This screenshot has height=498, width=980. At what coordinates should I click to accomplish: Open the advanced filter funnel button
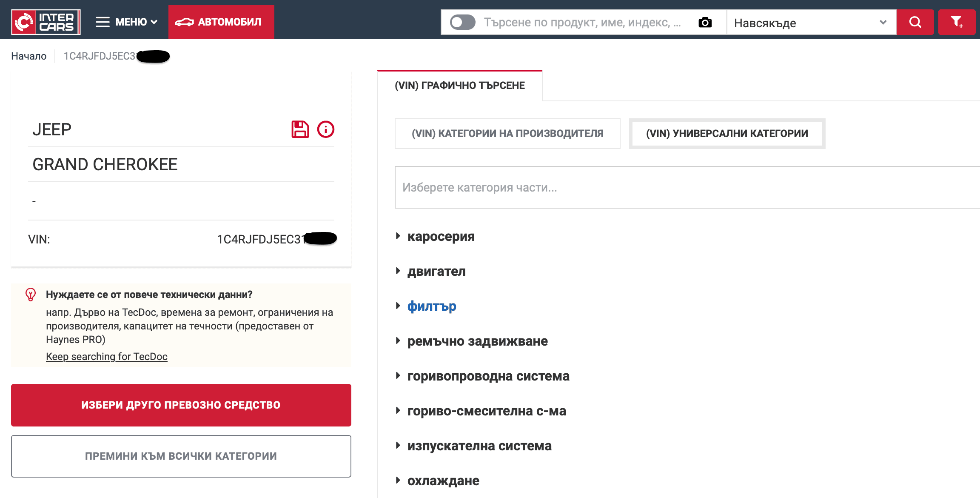click(x=957, y=22)
